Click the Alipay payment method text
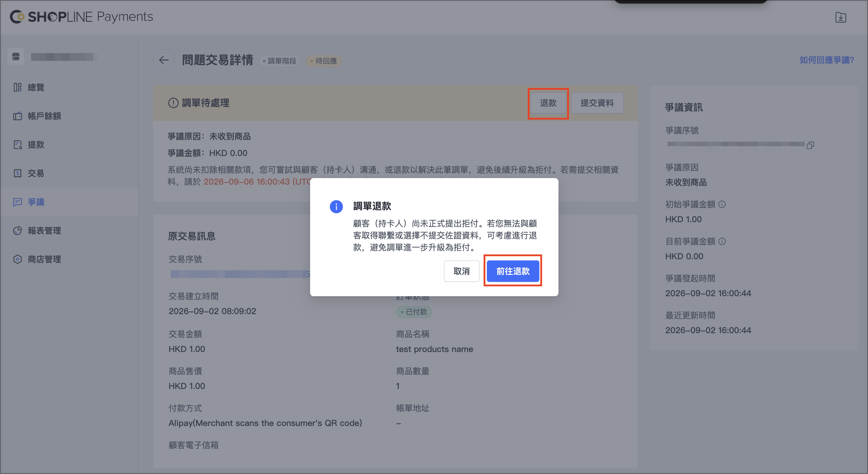 (265, 423)
